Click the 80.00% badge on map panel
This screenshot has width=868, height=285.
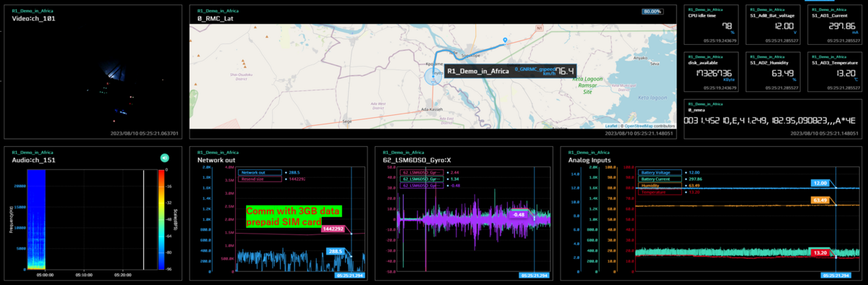[x=652, y=12]
